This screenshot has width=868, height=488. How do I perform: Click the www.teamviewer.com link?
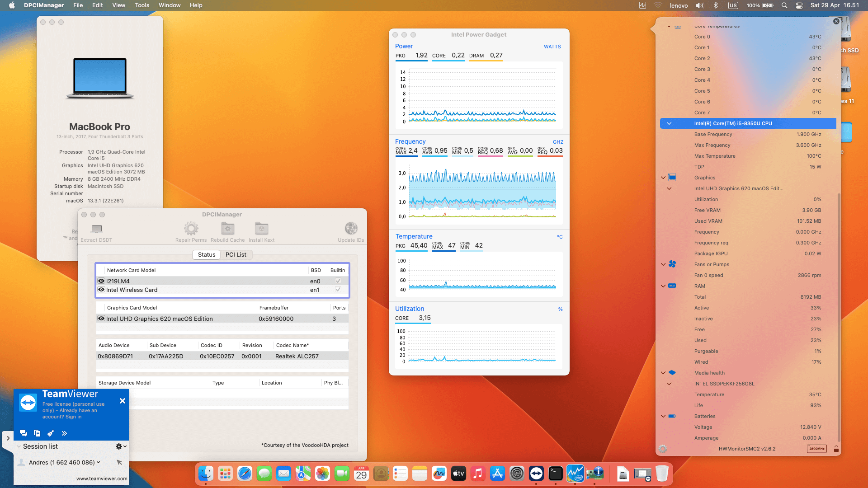click(x=102, y=479)
